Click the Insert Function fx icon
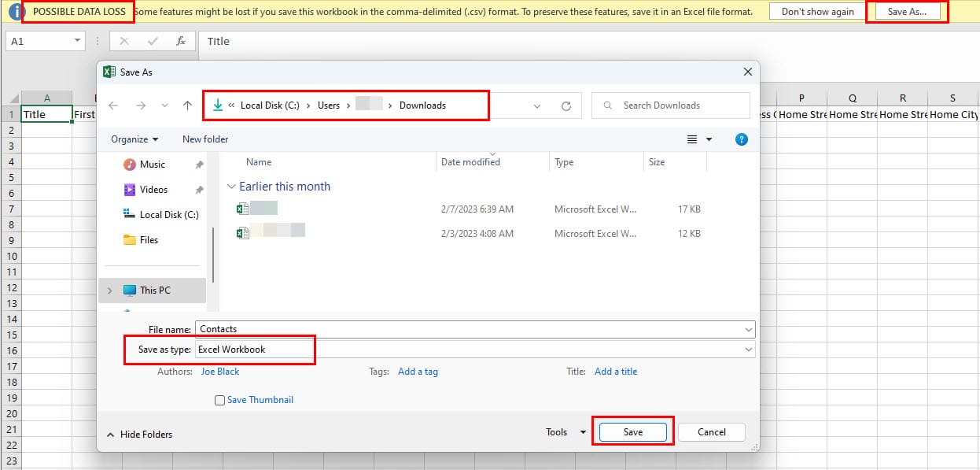The image size is (980, 470). tap(181, 41)
